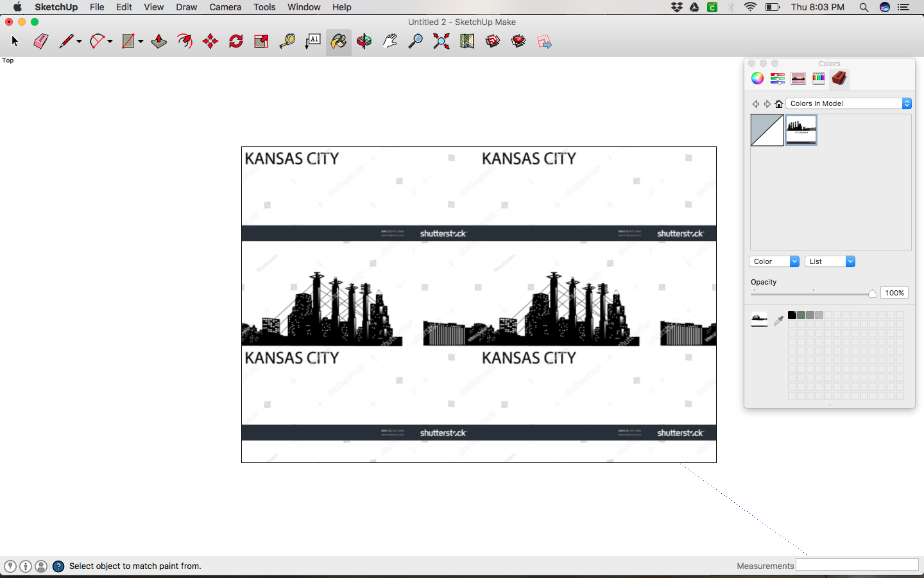Click the opacity percentage field
Viewport: 924px width, 578px height.
894,293
